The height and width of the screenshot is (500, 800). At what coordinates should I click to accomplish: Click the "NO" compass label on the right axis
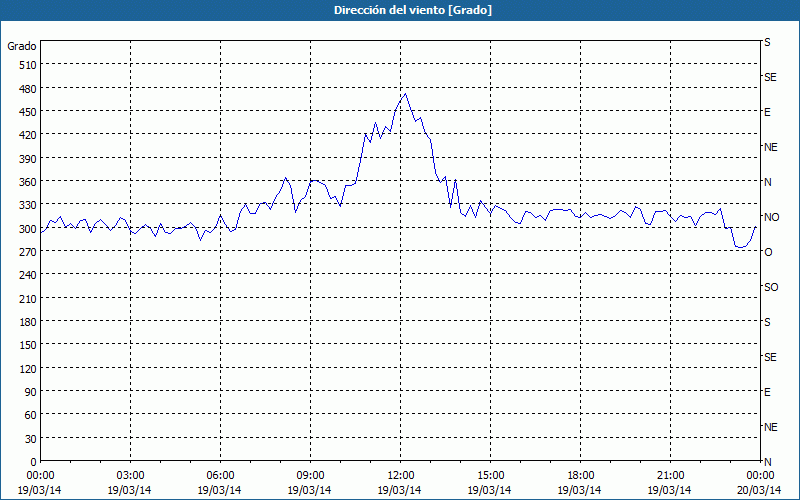point(771,217)
